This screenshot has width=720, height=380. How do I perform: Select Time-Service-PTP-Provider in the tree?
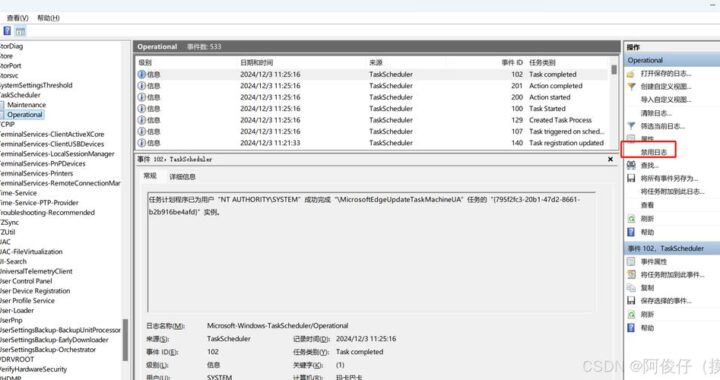click(39, 202)
